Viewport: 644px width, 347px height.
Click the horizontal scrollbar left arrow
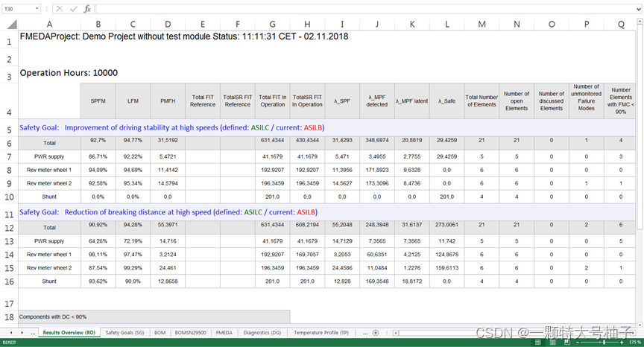click(396, 333)
